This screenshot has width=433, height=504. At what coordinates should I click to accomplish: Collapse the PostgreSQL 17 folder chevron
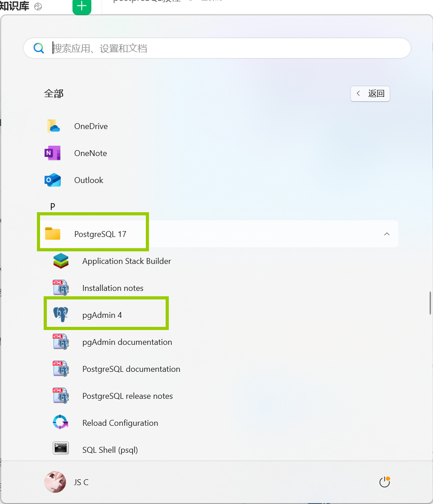[387, 234]
